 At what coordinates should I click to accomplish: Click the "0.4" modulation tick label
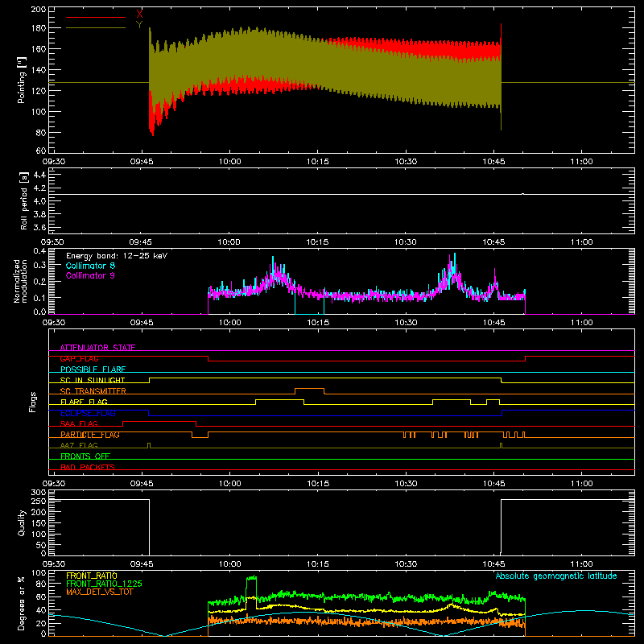pos(39,251)
